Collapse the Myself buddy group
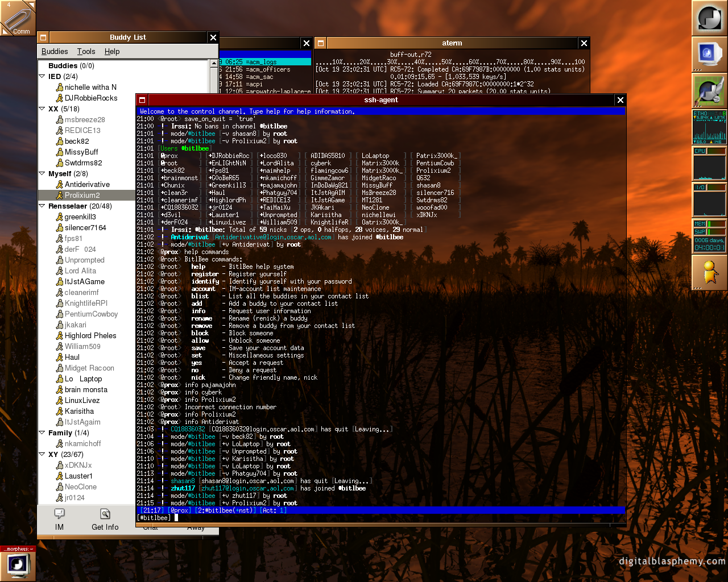This screenshot has width=728, height=582. tap(42, 173)
